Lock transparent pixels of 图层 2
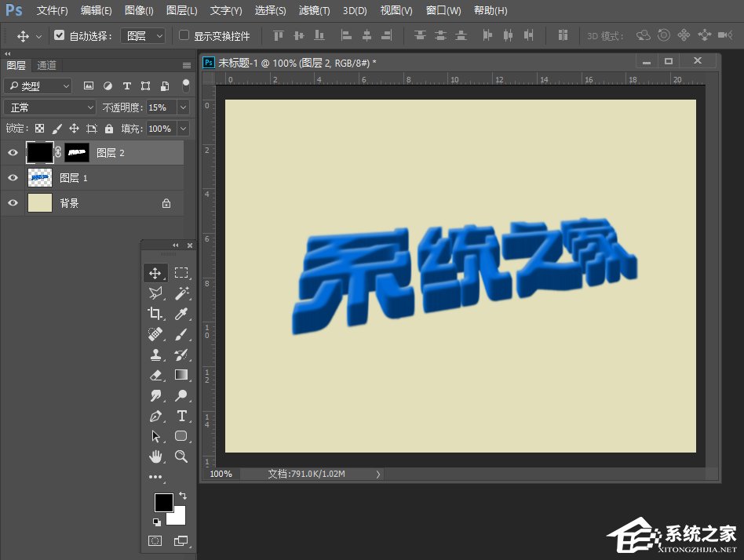The width and height of the screenshot is (744, 560). click(x=39, y=129)
